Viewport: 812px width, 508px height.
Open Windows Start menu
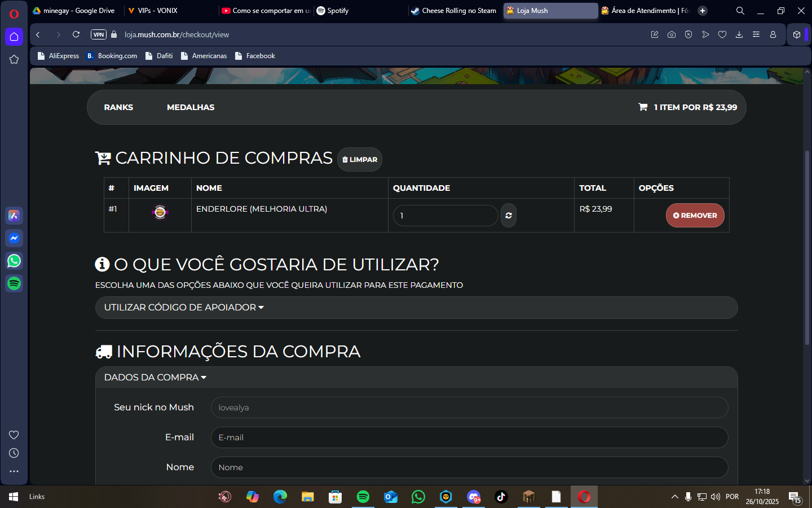coord(14,497)
